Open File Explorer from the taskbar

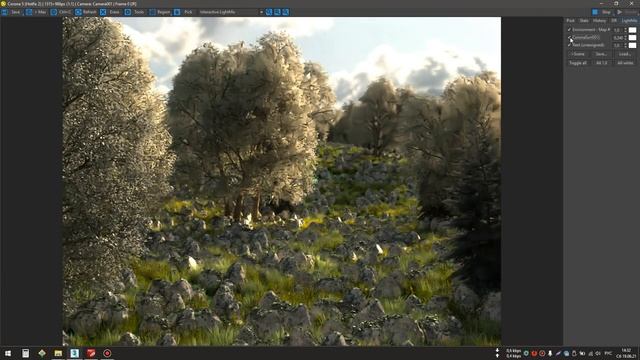[58, 353]
